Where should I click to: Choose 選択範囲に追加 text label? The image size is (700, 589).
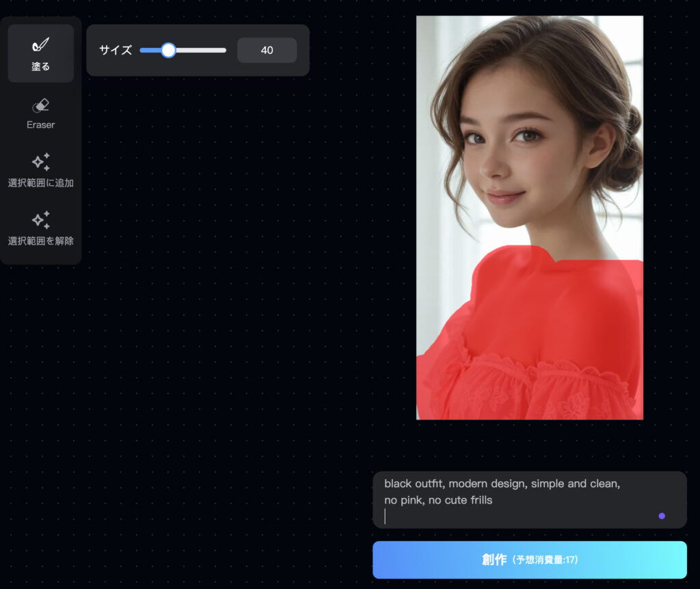pos(41,183)
